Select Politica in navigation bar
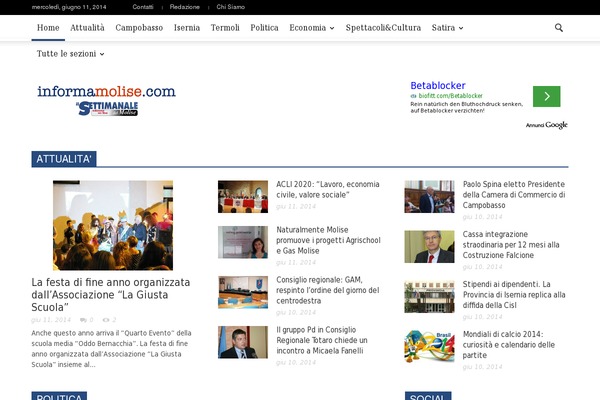 click(x=264, y=28)
